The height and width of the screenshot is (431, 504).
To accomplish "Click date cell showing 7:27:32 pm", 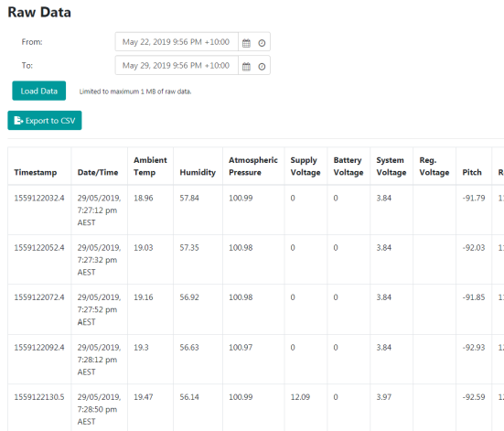I will tap(99, 260).
